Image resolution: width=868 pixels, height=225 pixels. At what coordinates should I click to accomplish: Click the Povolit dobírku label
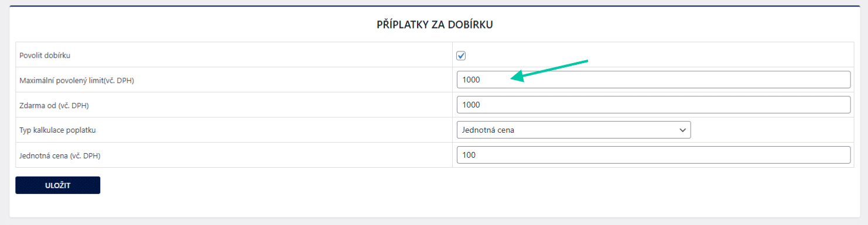point(45,56)
